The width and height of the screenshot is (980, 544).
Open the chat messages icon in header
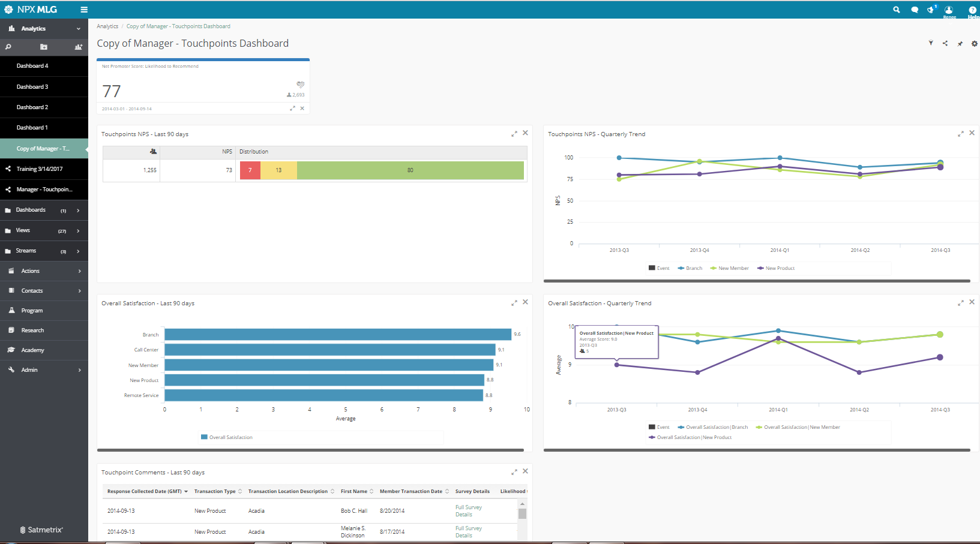[915, 10]
